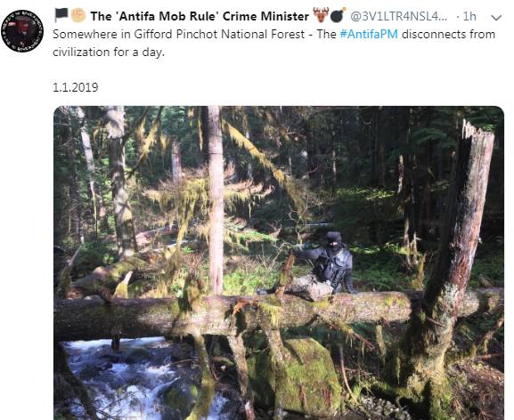
Task: Click the deer emoji after Crime Minister
Action: [x=321, y=15]
